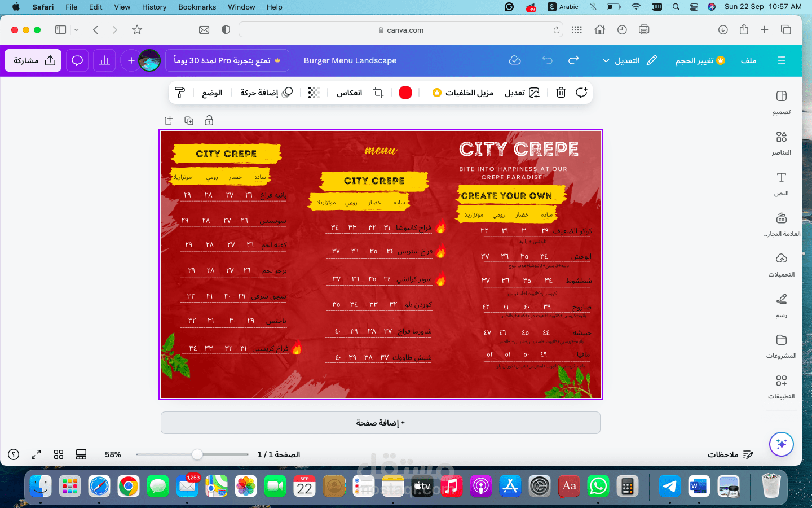Viewport: 812px width, 508px height.
Task: Click the red color swatch in toolbar
Action: pyautogui.click(x=405, y=93)
